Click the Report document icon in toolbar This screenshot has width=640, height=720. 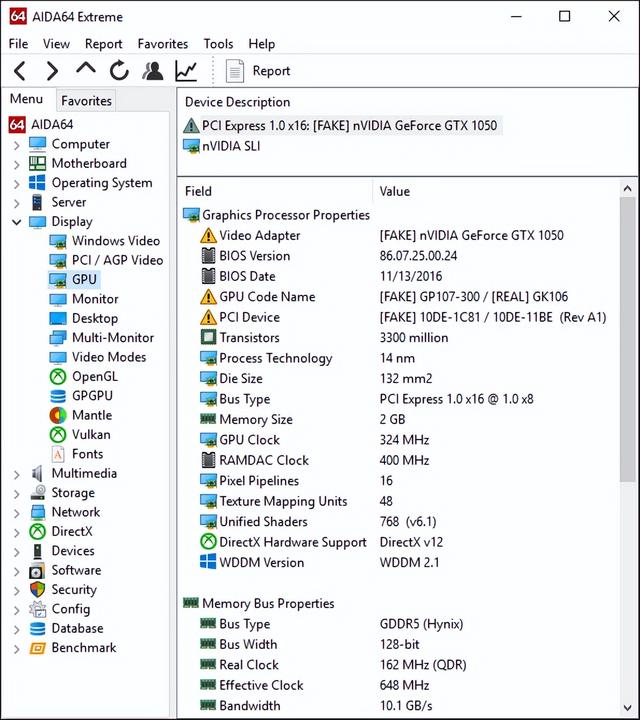[235, 71]
